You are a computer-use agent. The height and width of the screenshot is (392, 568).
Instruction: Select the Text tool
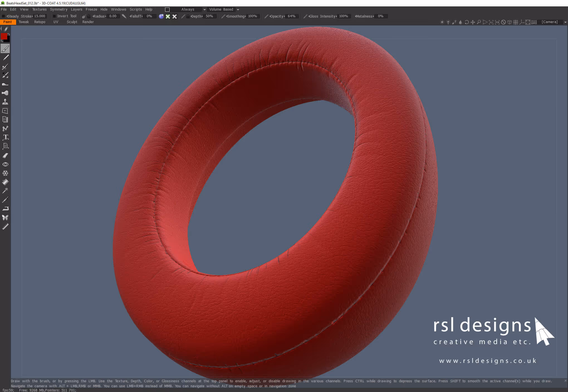[5, 137]
